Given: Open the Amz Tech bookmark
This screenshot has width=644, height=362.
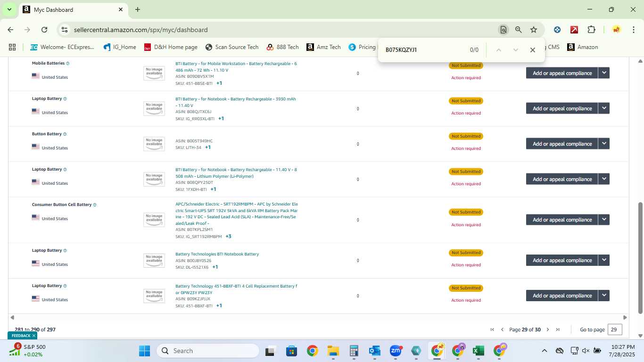Looking at the screenshot, I should point(323,47).
